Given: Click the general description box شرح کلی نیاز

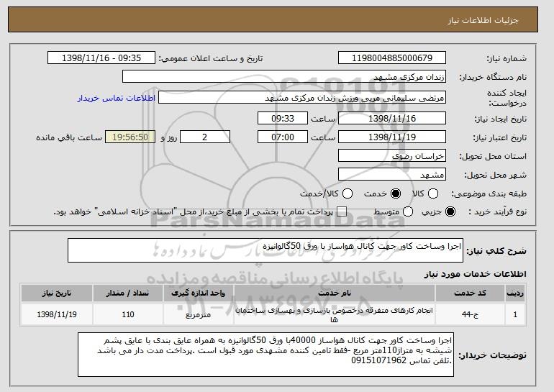Looking at the screenshot, I should tap(265, 250).
